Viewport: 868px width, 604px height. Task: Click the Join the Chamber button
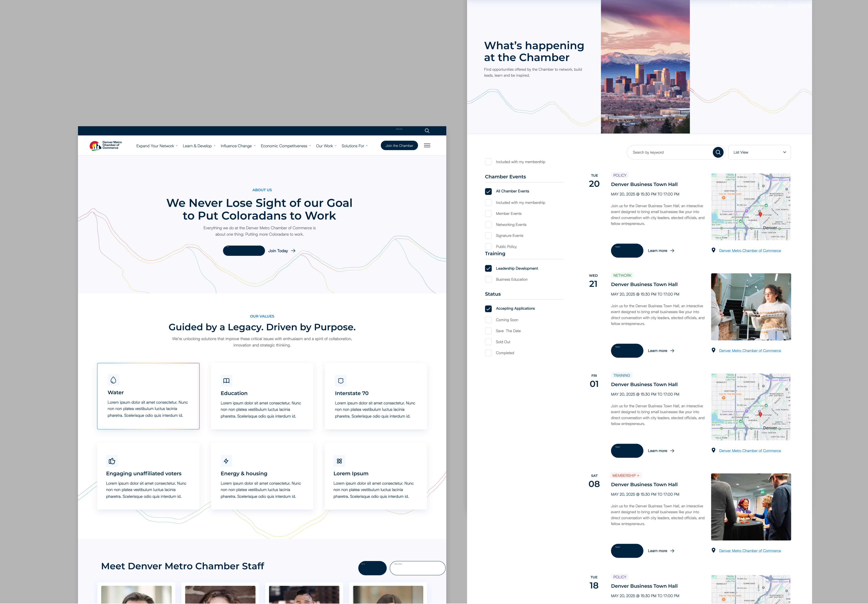(x=399, y=145)
